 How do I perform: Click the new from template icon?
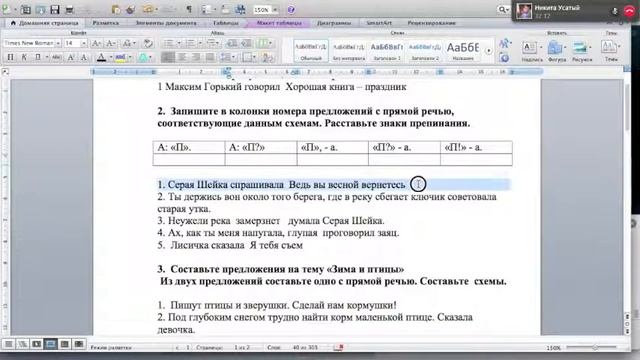coord(25,9)
